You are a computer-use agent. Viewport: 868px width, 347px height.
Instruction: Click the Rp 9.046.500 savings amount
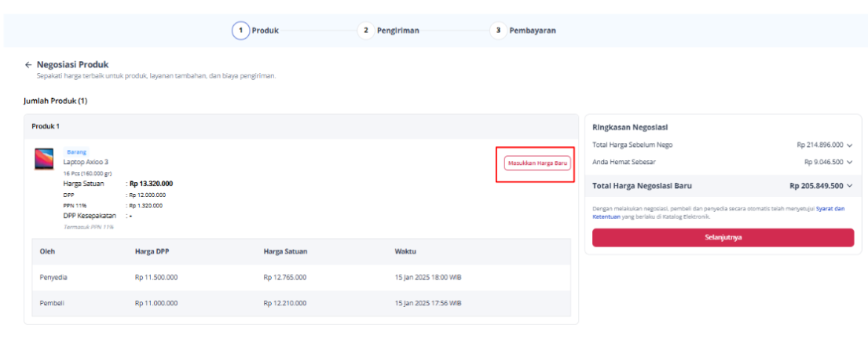coord(824,163)
